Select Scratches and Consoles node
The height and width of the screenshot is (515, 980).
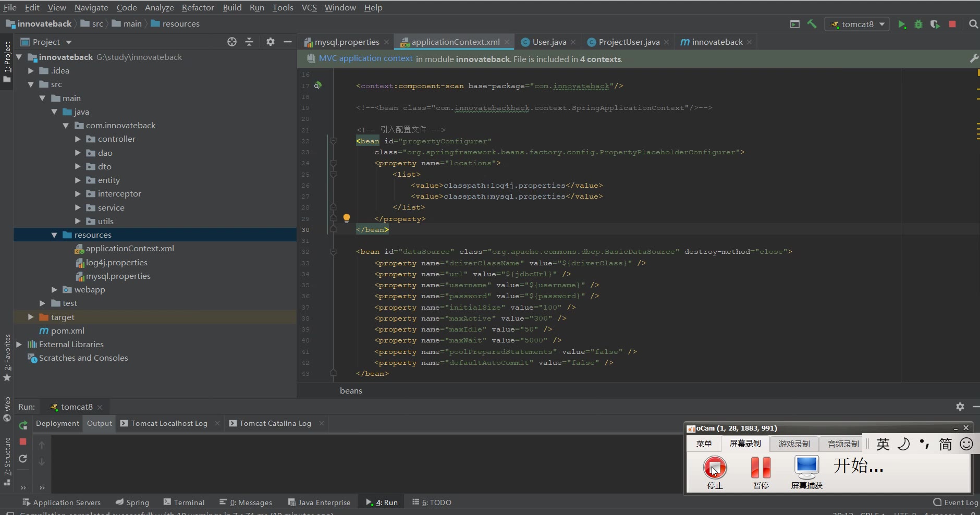click(x=83, y=358)
